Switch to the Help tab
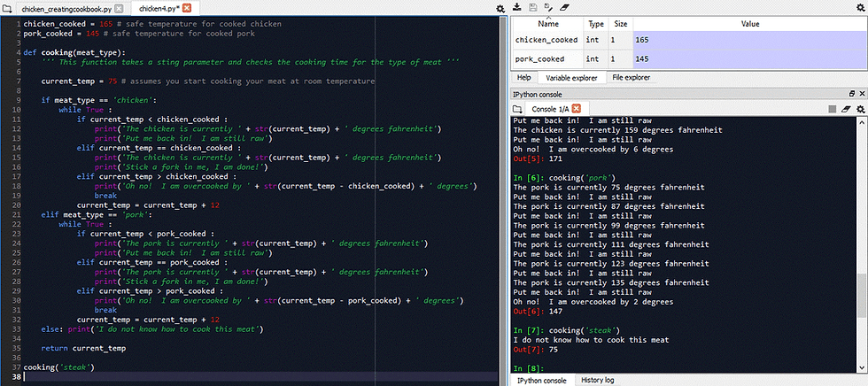The width and height of the screenshot is (868, 386). pos(523,77)
